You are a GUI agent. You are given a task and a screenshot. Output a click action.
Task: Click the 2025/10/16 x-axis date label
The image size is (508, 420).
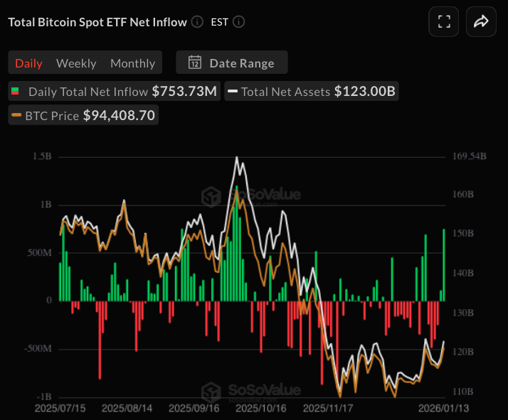tap(261, 409)
